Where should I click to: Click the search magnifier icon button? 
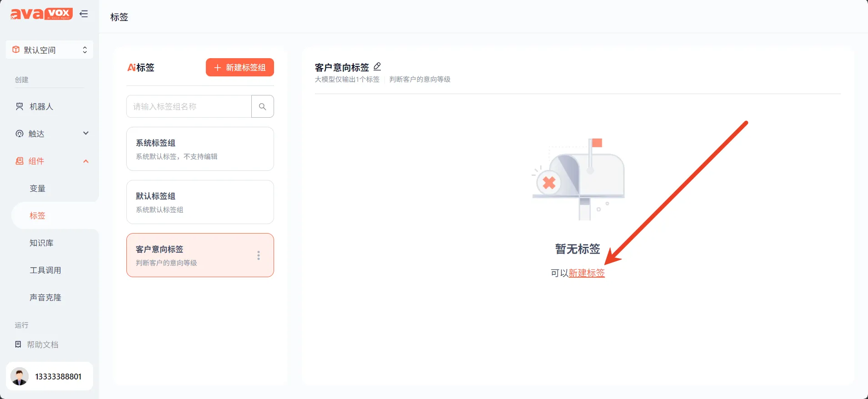pos(262,106)
